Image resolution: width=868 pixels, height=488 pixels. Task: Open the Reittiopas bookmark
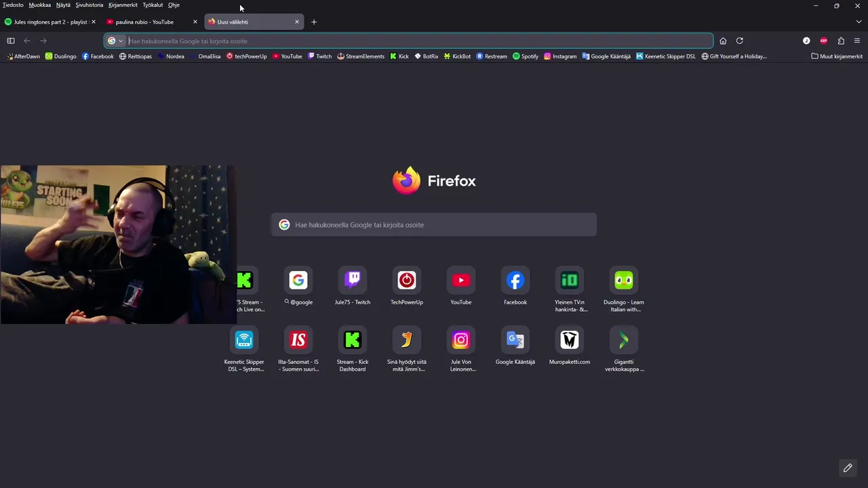pos(136,56)
